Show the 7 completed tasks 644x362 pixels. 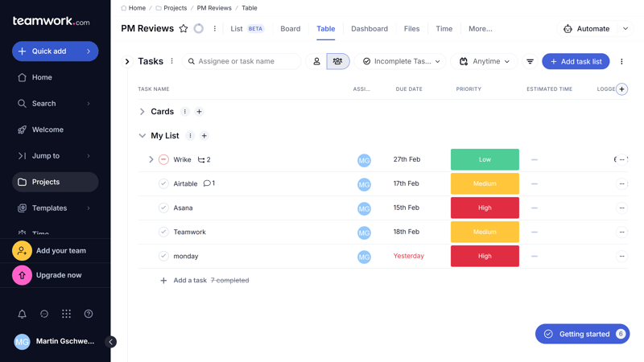[229, 280]
